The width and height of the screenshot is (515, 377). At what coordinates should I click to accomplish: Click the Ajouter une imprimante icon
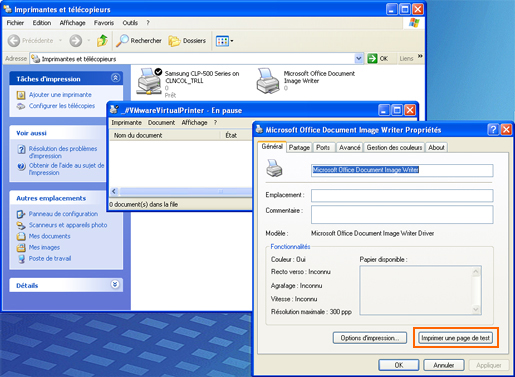click(21, 95)
